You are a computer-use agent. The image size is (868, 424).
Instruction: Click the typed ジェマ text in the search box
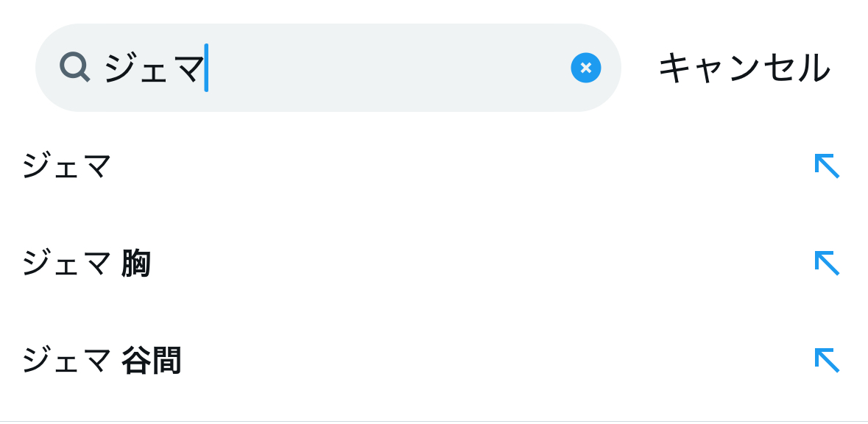pos(154,68)
